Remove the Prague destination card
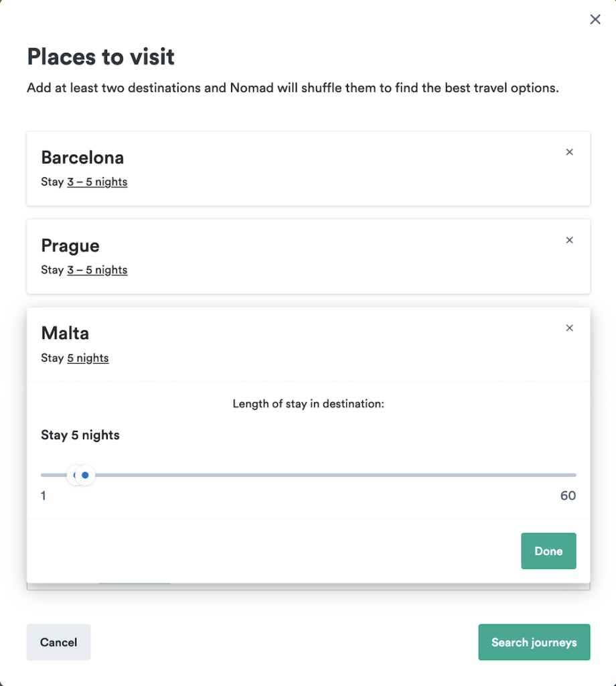Viewport: 616px width, 686px height. point(570,240)
